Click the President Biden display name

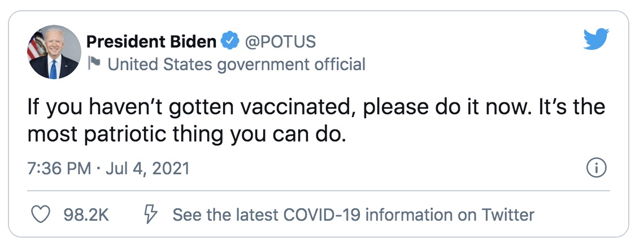click(x=151, y=41)
